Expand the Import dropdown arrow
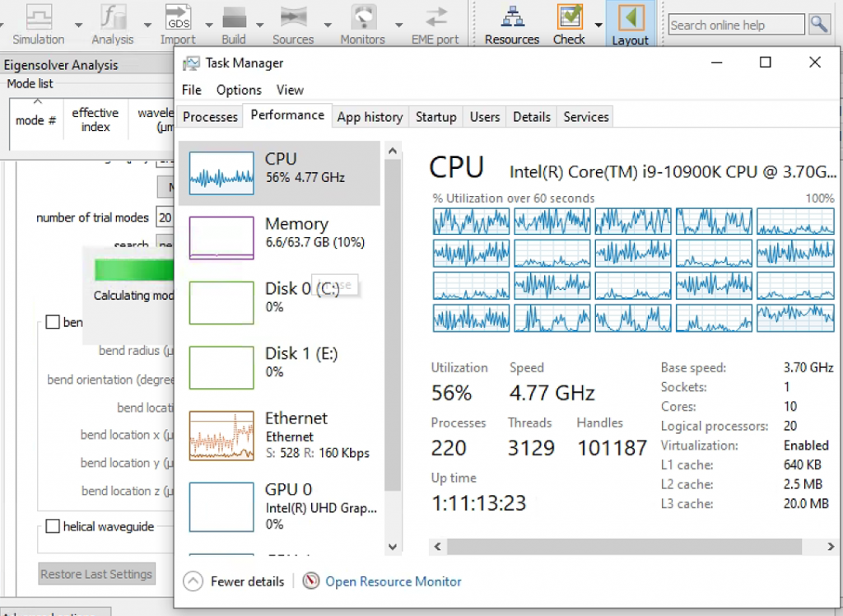 tap(209, 25)
